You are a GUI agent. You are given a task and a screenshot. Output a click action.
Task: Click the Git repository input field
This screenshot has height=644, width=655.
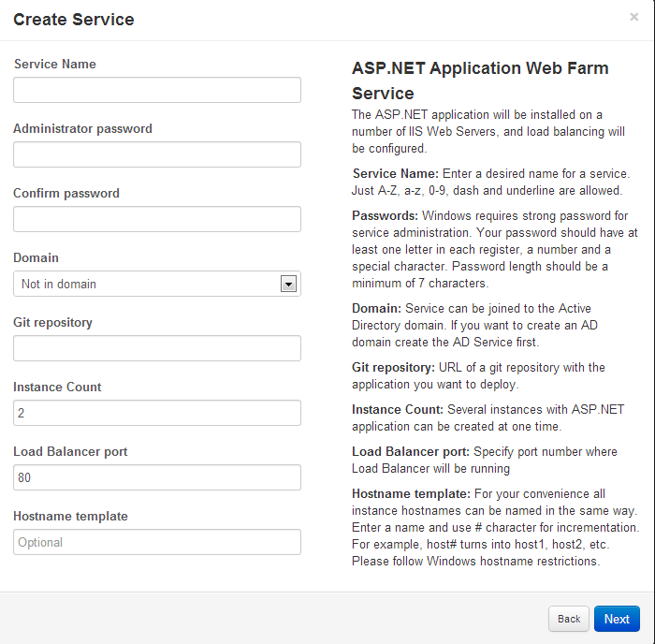coord(157,348)
